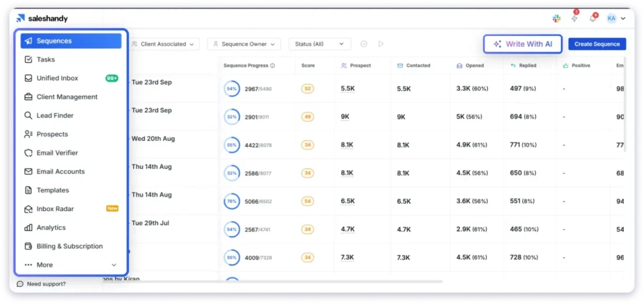
Task: Click the Need support? link
Action: tap(46, 284)
